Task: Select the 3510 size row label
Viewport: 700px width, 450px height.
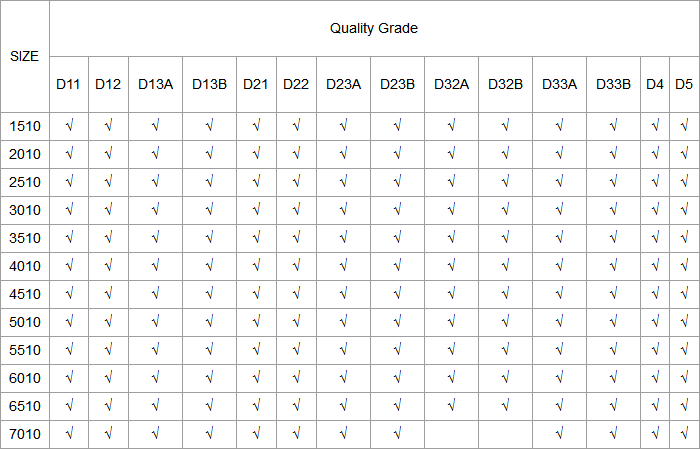Action: coord(25,238)
